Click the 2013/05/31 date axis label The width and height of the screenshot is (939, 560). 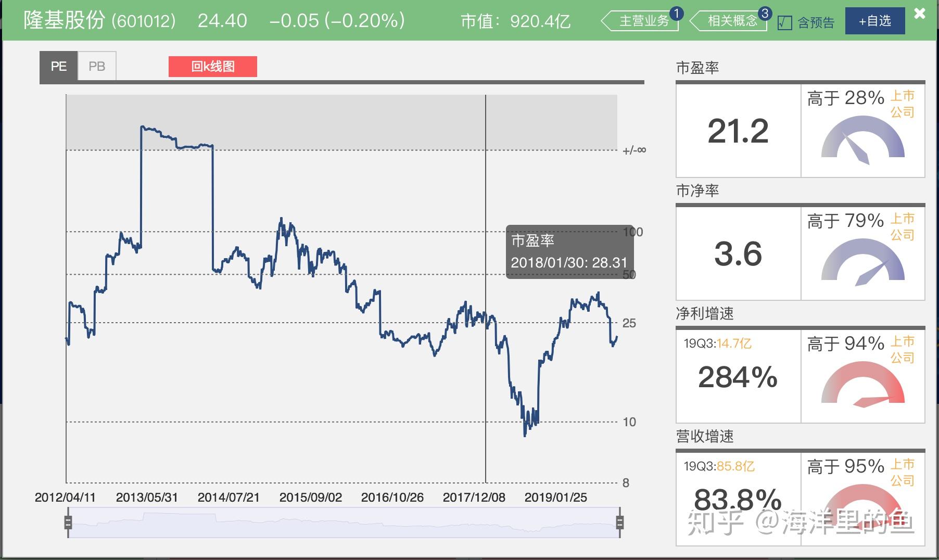147,498
